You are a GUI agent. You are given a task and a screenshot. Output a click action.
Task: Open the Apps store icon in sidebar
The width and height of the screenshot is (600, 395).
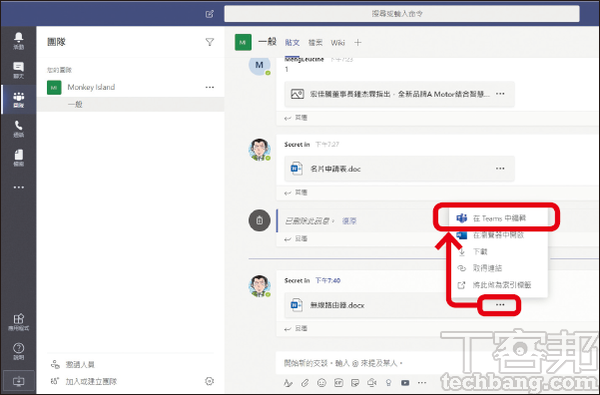click(x=18, y=322)
